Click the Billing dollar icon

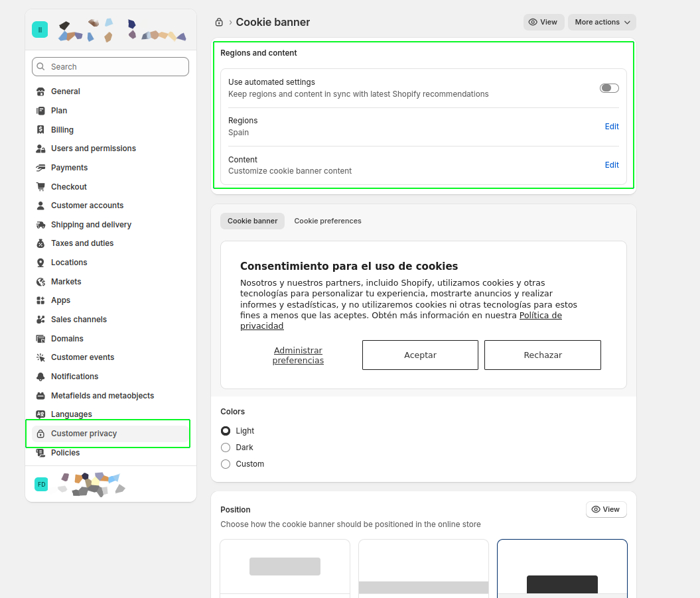click(40, 130)
